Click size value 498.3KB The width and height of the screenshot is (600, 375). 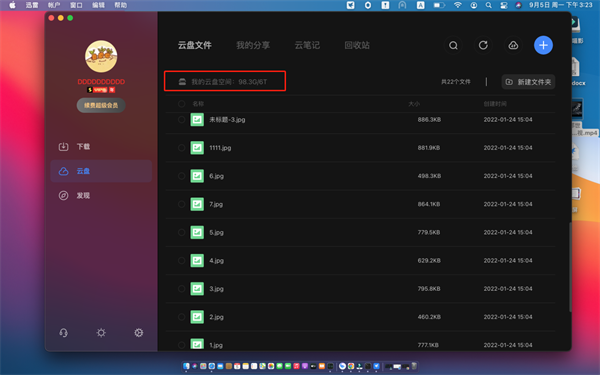tap(429, 176)
